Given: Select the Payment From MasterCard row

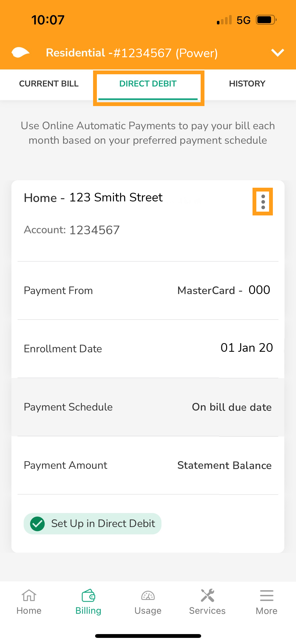Looking at the screenshot, I should tap(148, 290).
